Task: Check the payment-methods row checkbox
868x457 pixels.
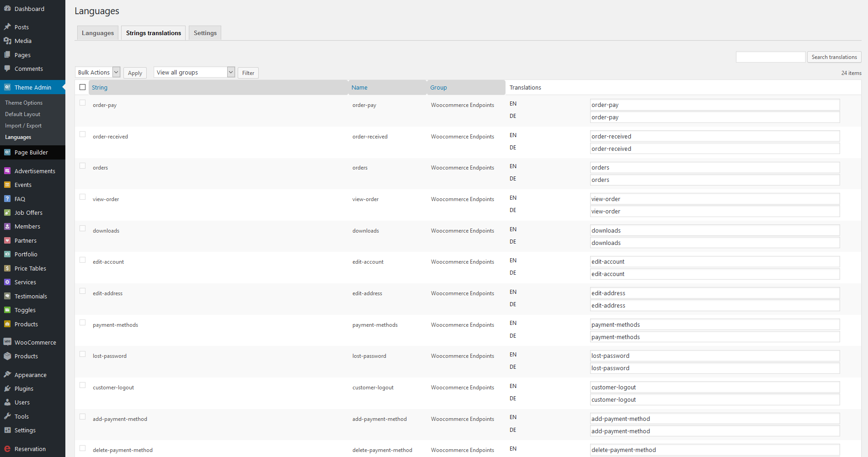Action: [x=83, y=323]
